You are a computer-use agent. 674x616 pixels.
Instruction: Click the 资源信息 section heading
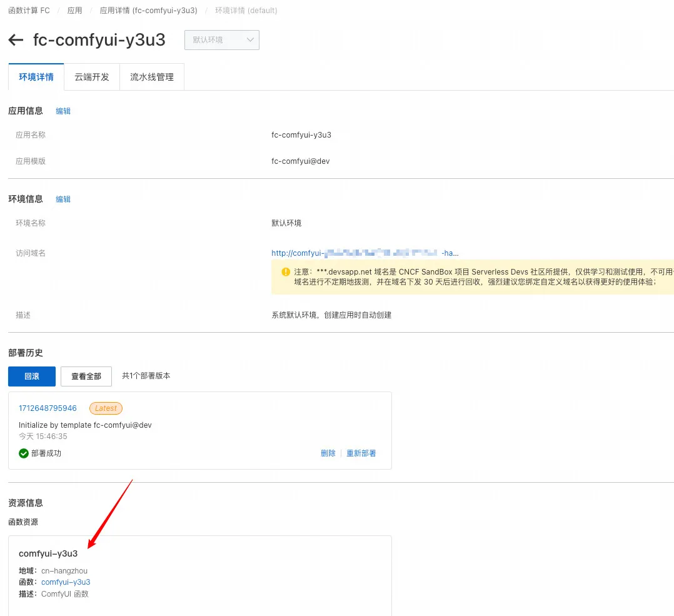tap(26, 503)
